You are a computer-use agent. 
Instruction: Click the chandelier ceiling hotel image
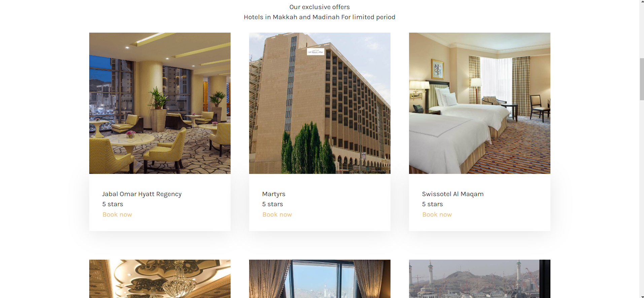click(160, 279)
